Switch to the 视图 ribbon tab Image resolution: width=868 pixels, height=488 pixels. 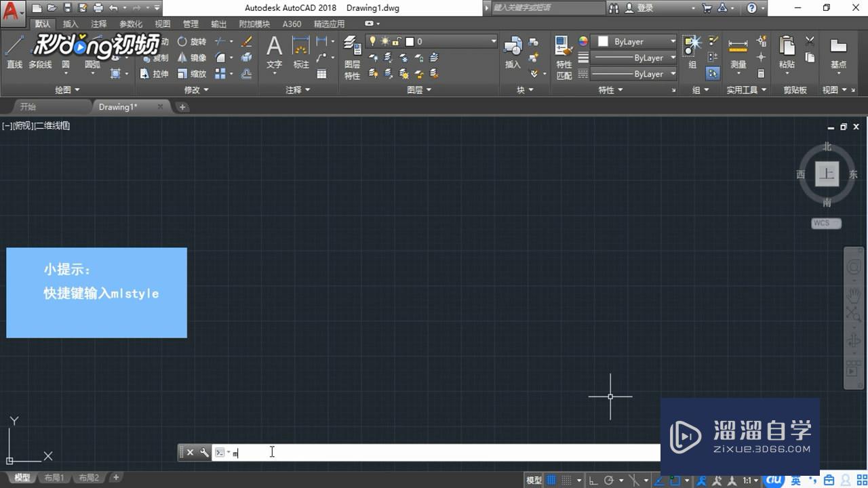[162, 24]
